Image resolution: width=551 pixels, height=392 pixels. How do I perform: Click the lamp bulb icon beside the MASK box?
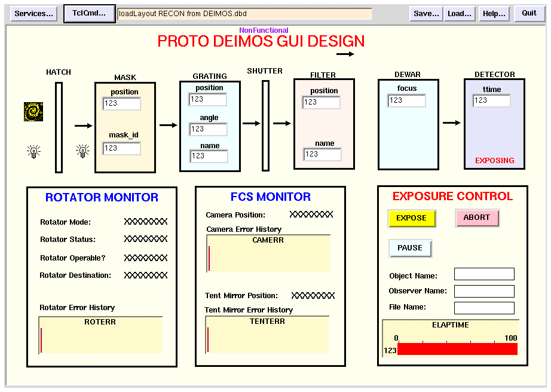pyautogui.click(x=83, y=151)
